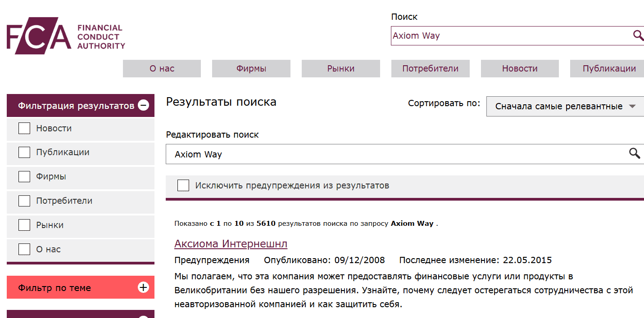Open the Аксиома Интернешнл result link
Image resolution: width=644 pixels, height=318 pixels.
231,244
